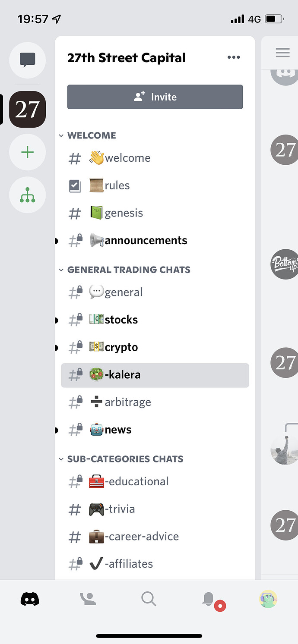
Task: Open the Student Hubs tree icon
Action: point(28,195)
